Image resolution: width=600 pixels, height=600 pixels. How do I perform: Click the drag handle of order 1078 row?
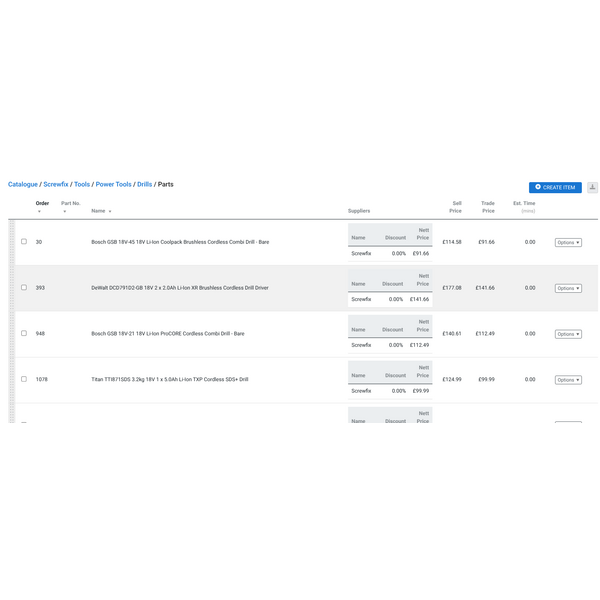coord(11,380)
